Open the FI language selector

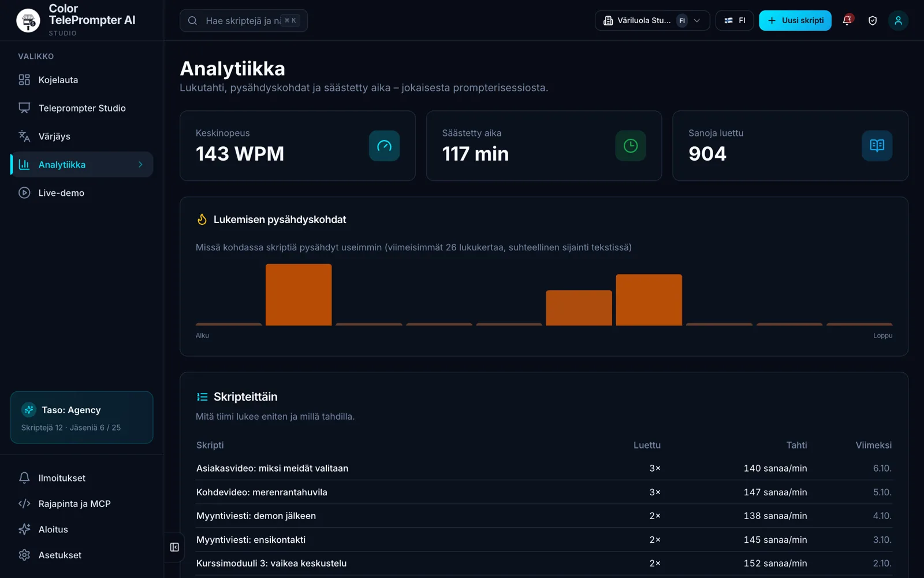coord(735,20)
